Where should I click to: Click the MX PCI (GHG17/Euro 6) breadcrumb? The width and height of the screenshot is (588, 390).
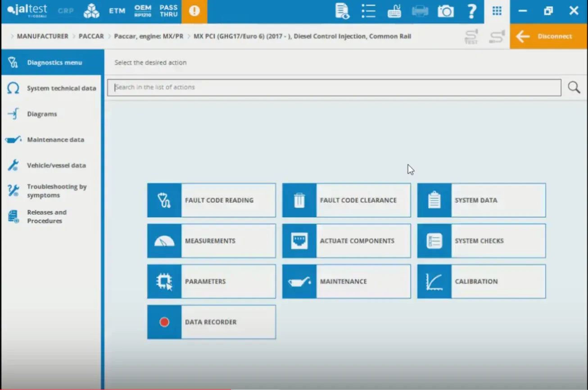click(302, 36)
